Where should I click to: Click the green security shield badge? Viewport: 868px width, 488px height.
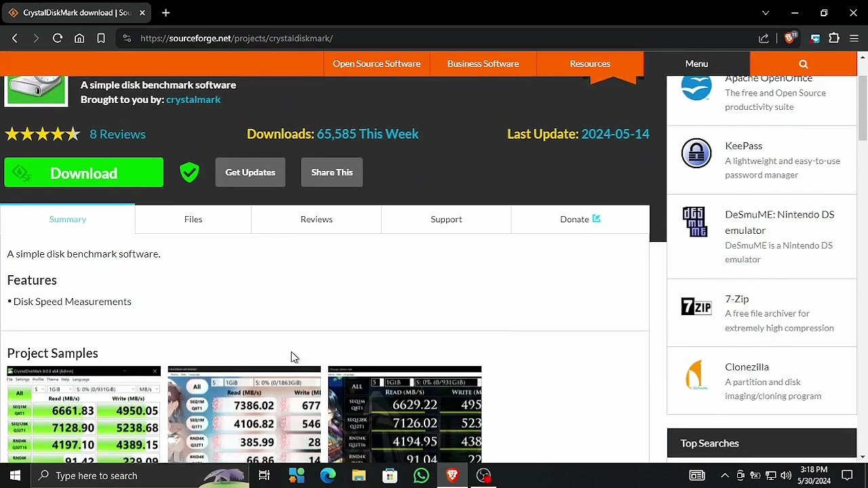click(189, 172)
